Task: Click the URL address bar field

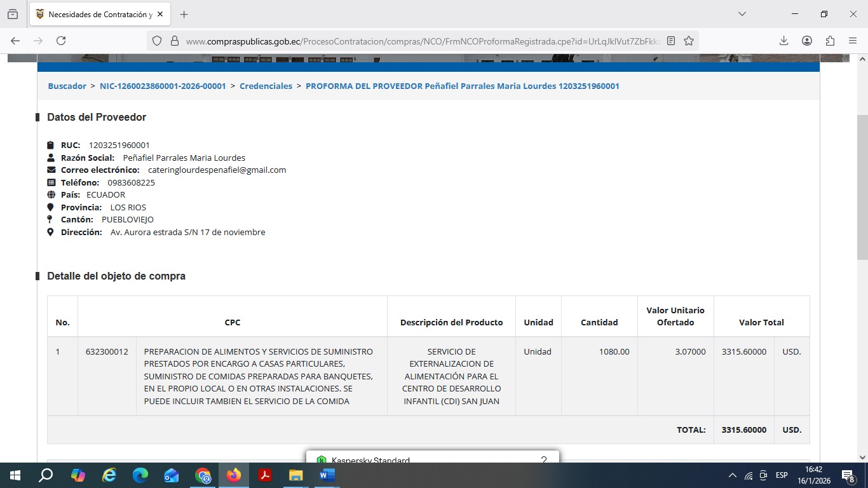Action: (x=419, y=41)
